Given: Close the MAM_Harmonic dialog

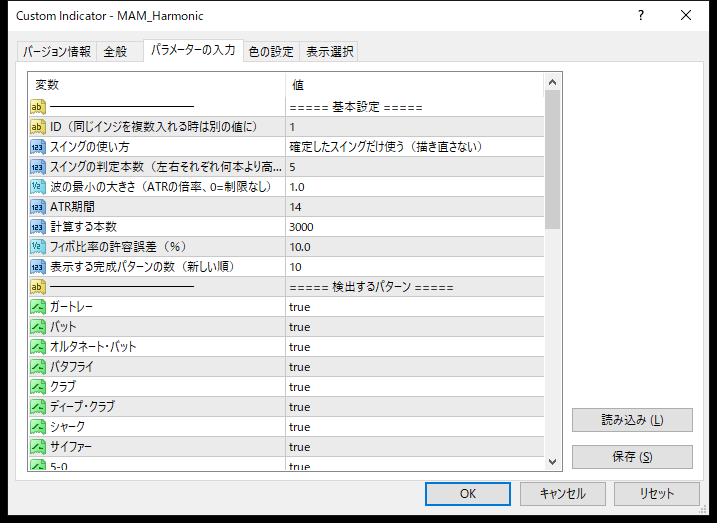Looking at the screenshot, I should click(686, 16).
